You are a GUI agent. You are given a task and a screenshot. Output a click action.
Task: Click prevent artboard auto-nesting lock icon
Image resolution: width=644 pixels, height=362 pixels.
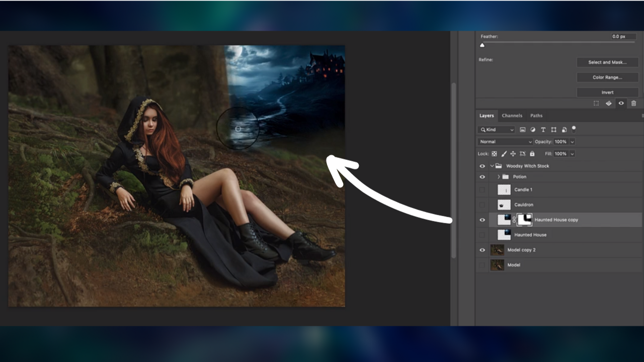523,154
